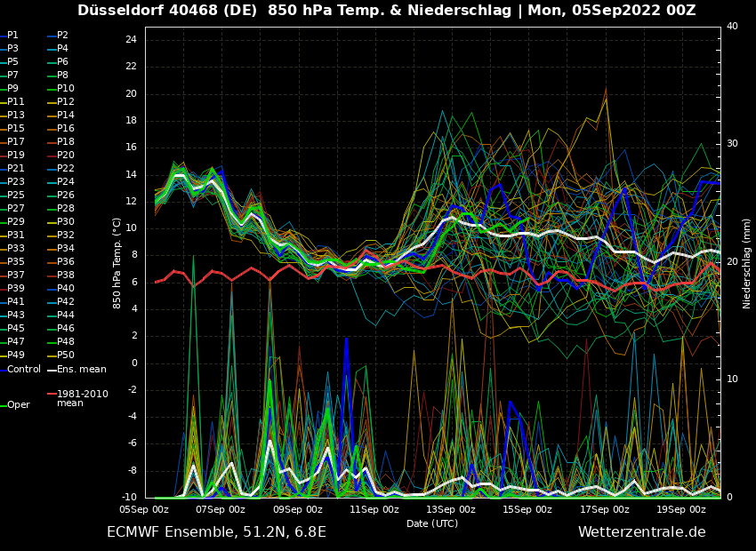Screen dimensions: 756x551
Task: Click the Ens. mean legend entry
Action: click(x=81, y=369)
